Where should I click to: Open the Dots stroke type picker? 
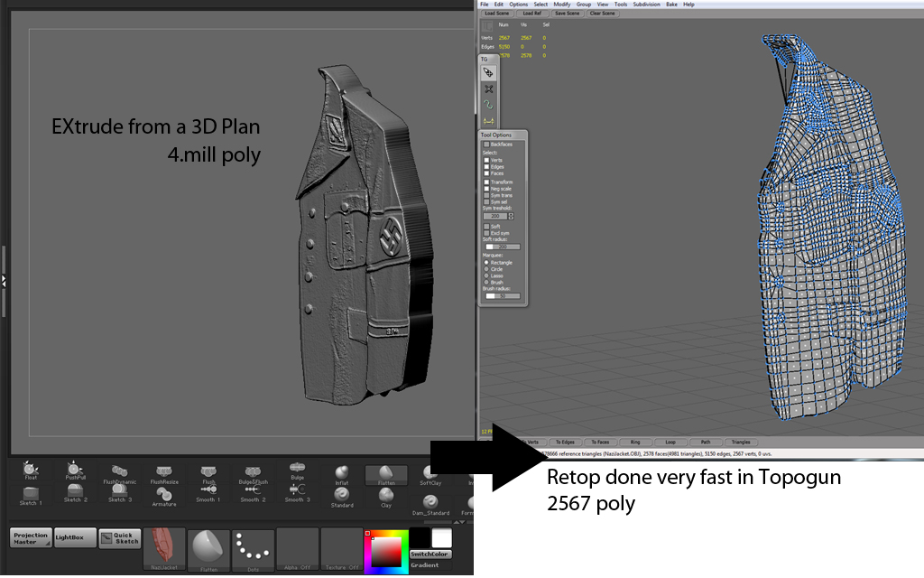(253, 551)
